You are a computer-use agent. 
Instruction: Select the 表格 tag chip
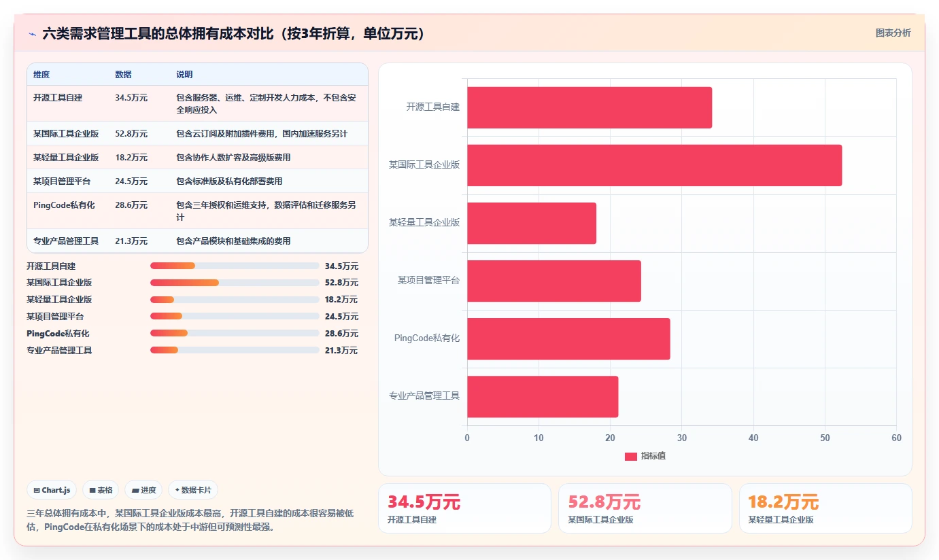(101, 490)
